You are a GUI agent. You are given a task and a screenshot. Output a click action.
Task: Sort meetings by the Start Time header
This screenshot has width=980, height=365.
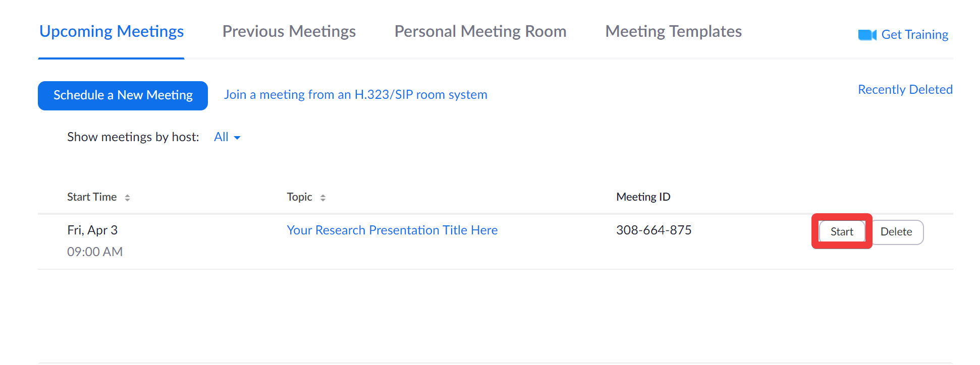tap(92, 197)
